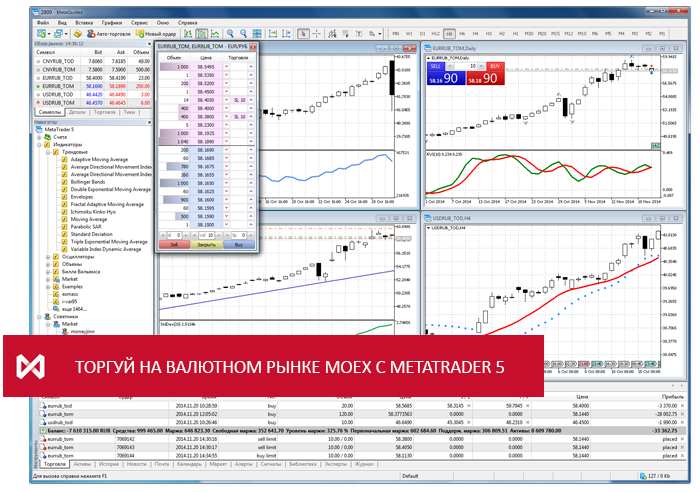This screenshot has width=700, height=492.
Task: Click blue Buy button in depth window
Action: pyautogui.click(x=239, y=245)
